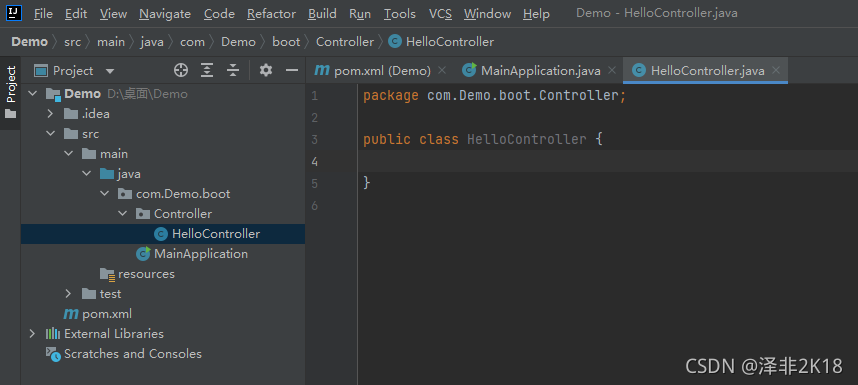858x385 pixels.
Task: Open the Run menu
Action: 360,14
